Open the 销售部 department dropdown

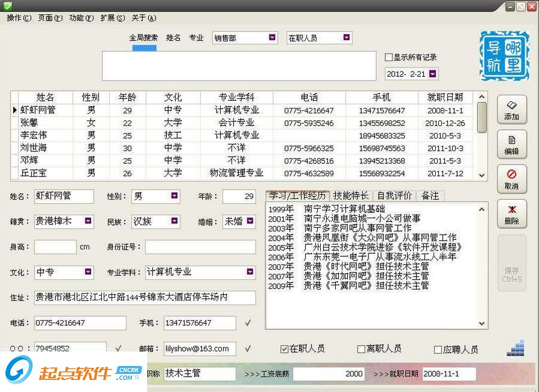[x=273, y=37]
